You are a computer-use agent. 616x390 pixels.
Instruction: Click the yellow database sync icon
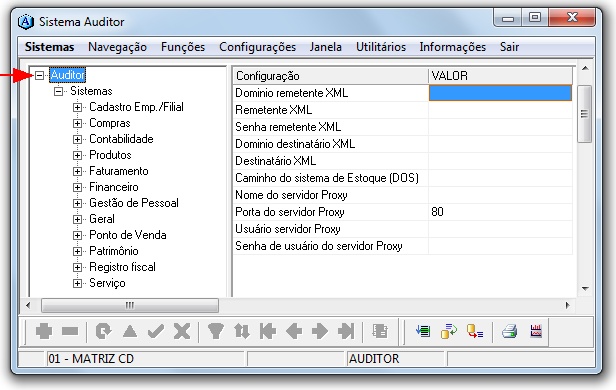pyautogui.click(x=449, y=331)
